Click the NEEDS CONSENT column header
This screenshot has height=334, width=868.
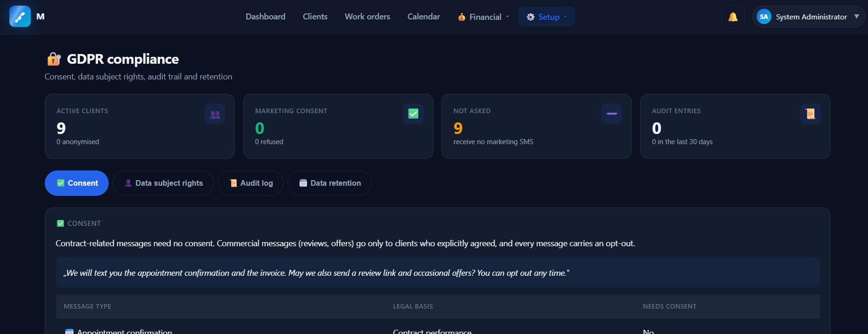coord(669,306)
